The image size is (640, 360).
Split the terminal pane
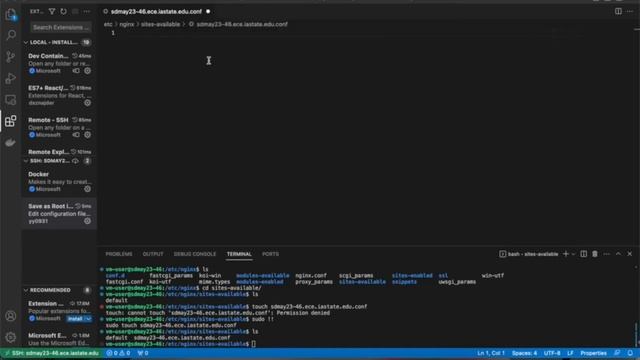pyautogui.click(x=584, y=254)
